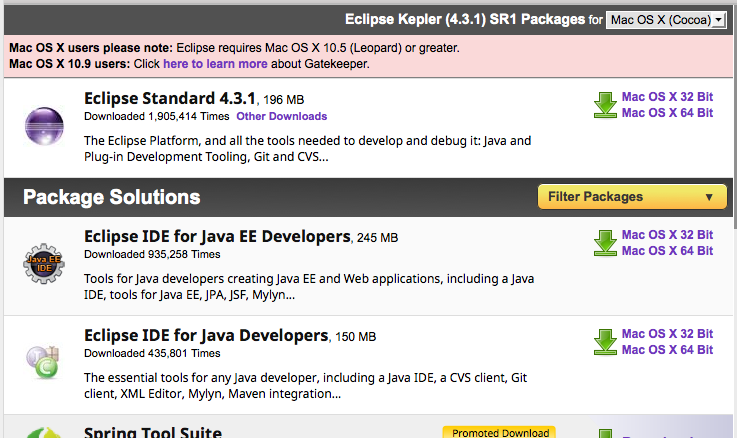
Task: Click the '150 MB' size label
Action: click(356, 337)
